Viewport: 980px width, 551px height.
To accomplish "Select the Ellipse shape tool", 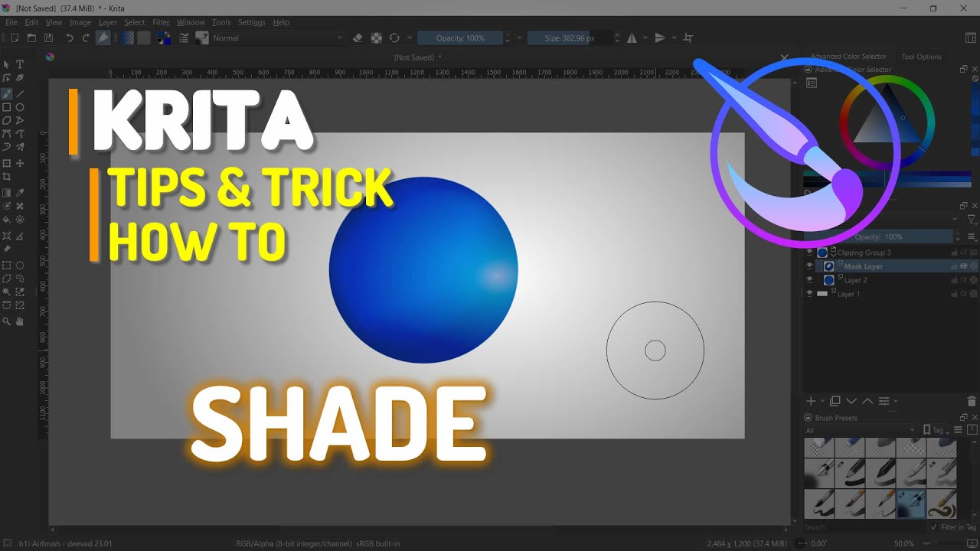I will tap(20, 107).
